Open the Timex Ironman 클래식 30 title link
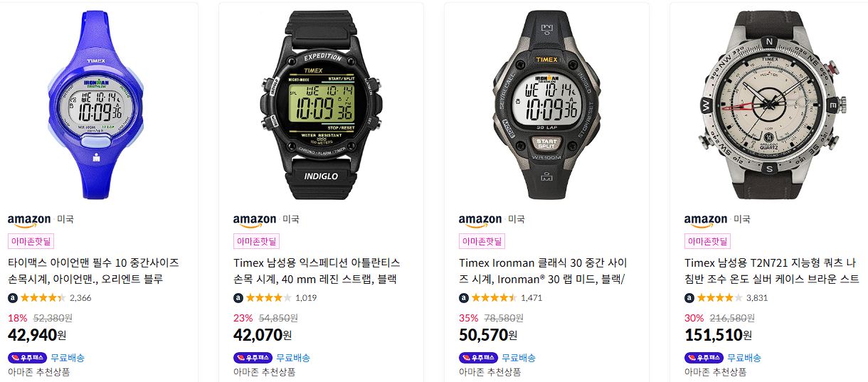 tap(543, 271)
